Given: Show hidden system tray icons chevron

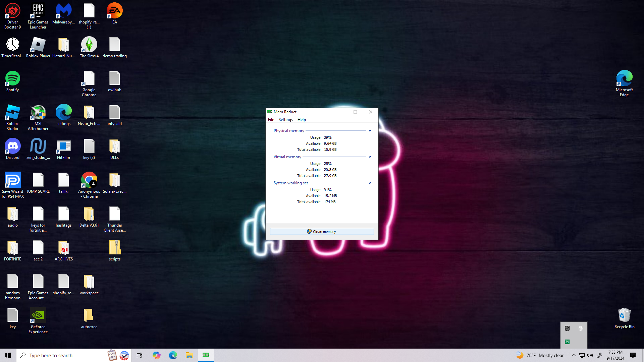Looking at the screenshot, I should [574, 355].
